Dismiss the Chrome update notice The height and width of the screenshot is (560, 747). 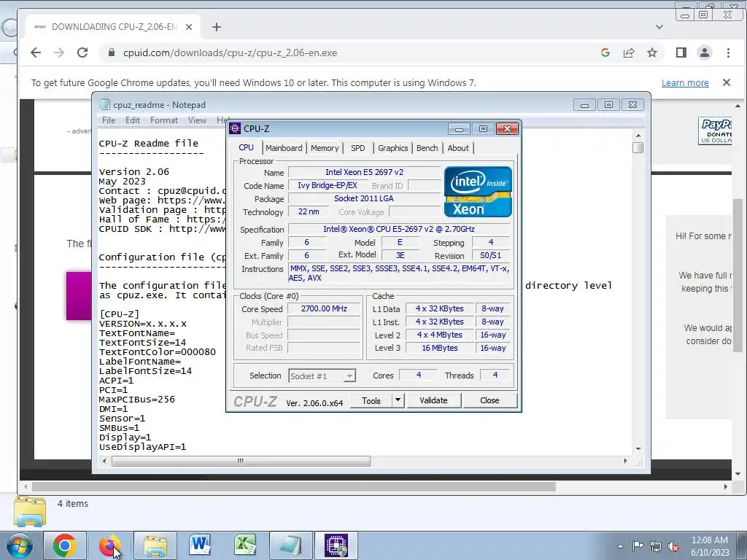click(x=727, y=82)
